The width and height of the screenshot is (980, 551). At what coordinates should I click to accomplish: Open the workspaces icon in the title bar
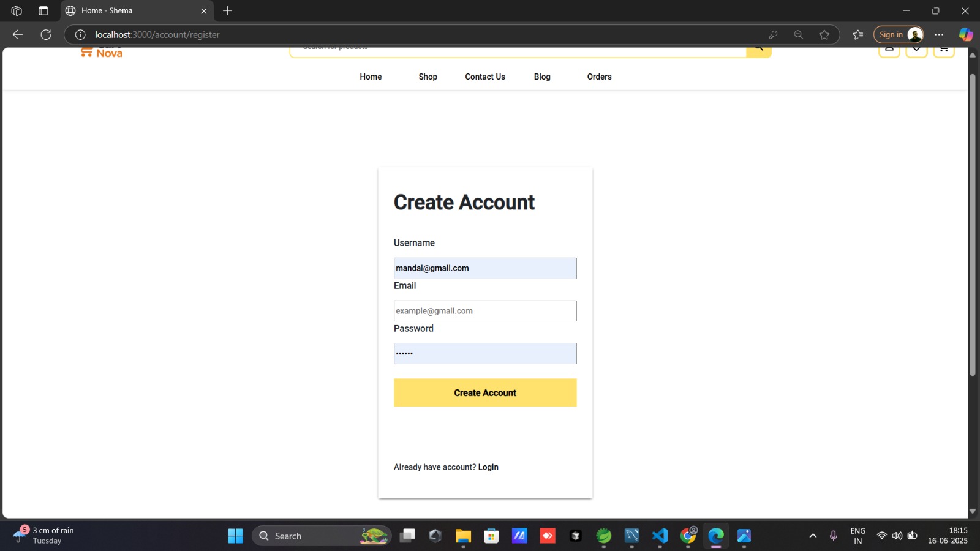(x=17, y=10)
